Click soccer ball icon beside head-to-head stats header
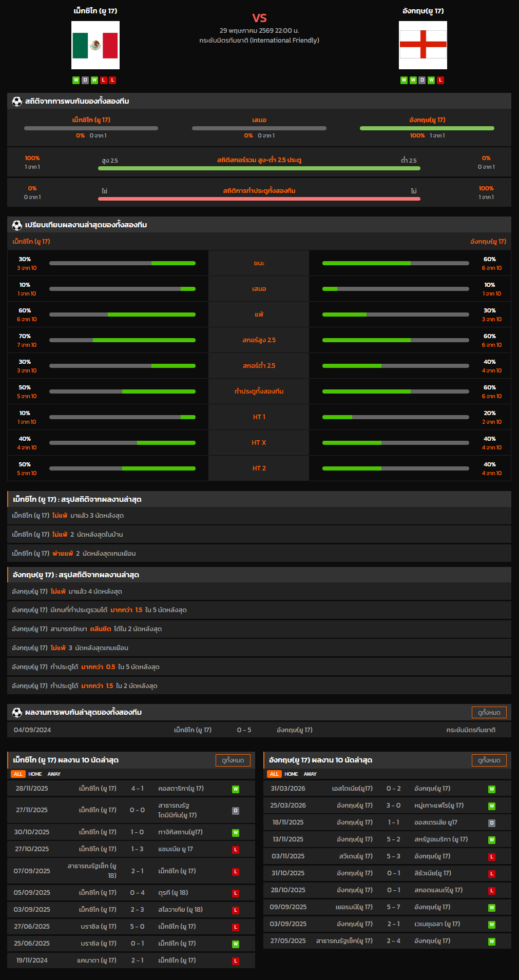The image size is (519, 980). point(17,101)
